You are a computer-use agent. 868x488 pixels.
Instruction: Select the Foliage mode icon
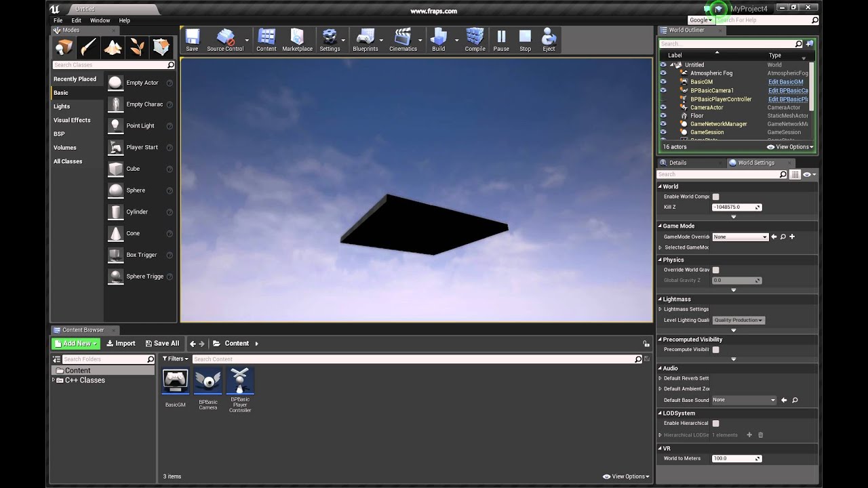(137, 47)
